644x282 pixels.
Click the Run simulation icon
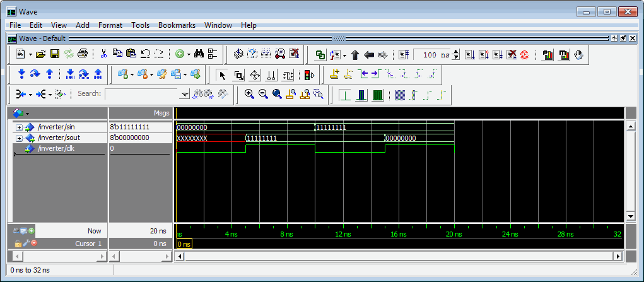point(469,55)
